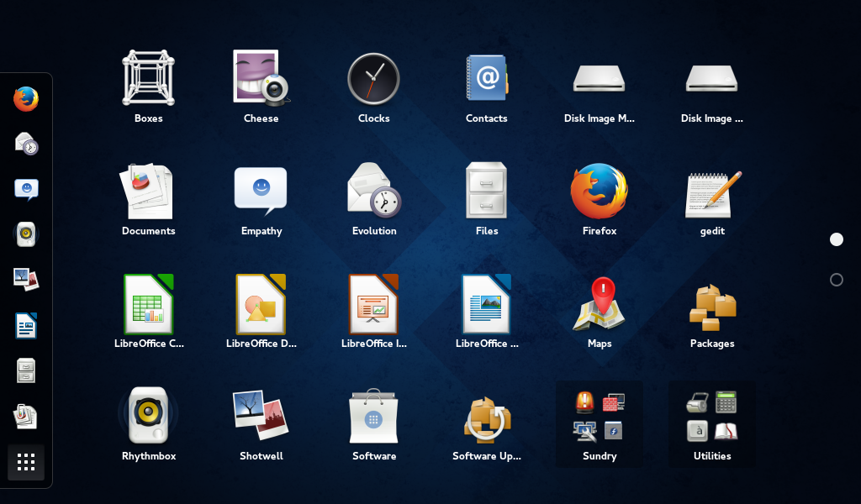861x504 pixels.
Task: Expand the Sundry app folder
Action: tap(599, 416)
